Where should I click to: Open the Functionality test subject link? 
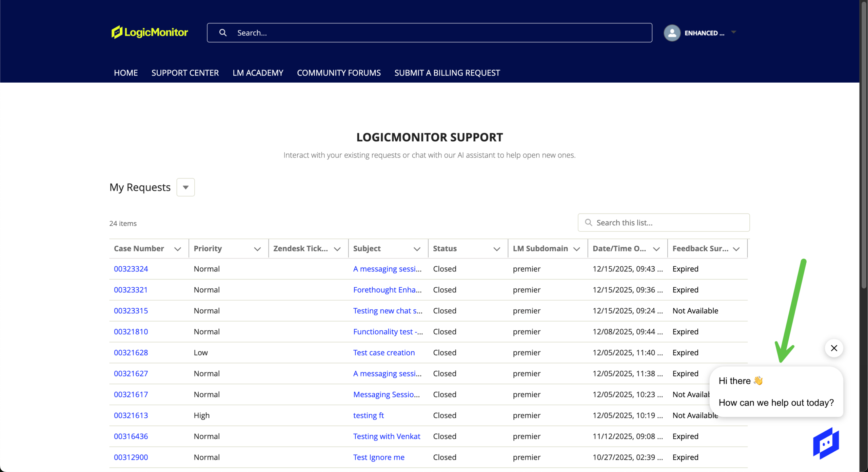pyautogui.click(x=388, y=331)
